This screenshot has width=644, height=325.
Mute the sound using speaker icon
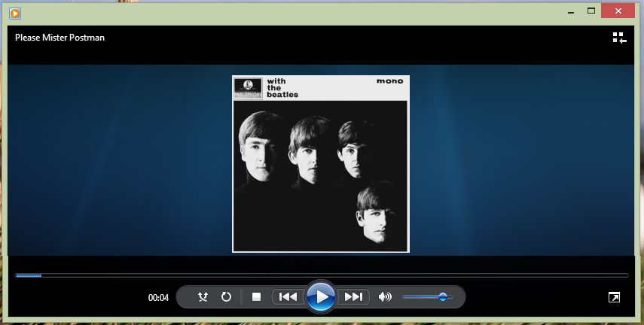(385, 296)
